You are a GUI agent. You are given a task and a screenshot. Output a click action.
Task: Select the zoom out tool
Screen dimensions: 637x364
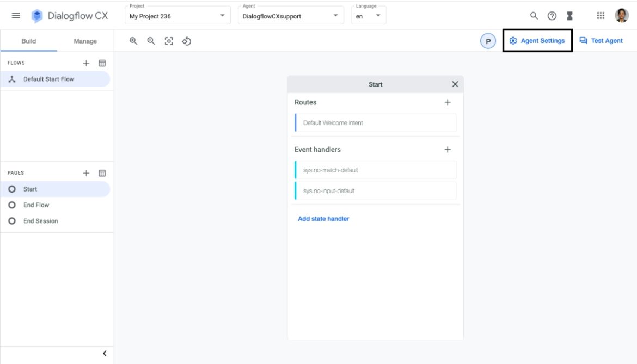pyautogui.click(x=151, y=40)
